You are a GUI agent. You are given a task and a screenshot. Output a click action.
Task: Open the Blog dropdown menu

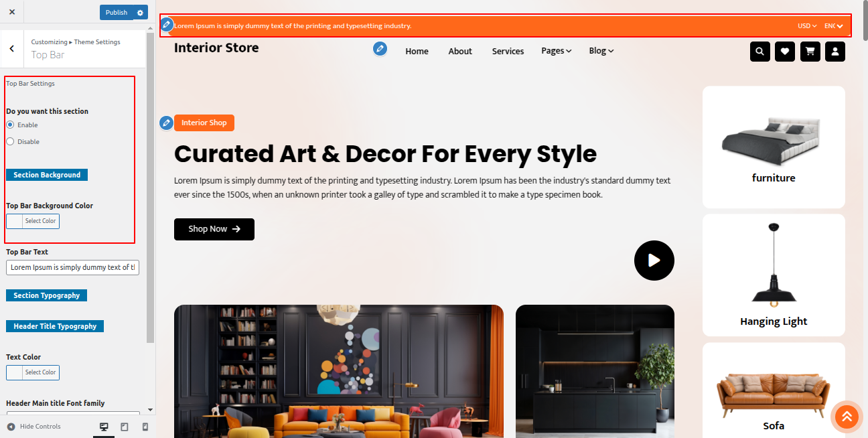pos(601,51)
